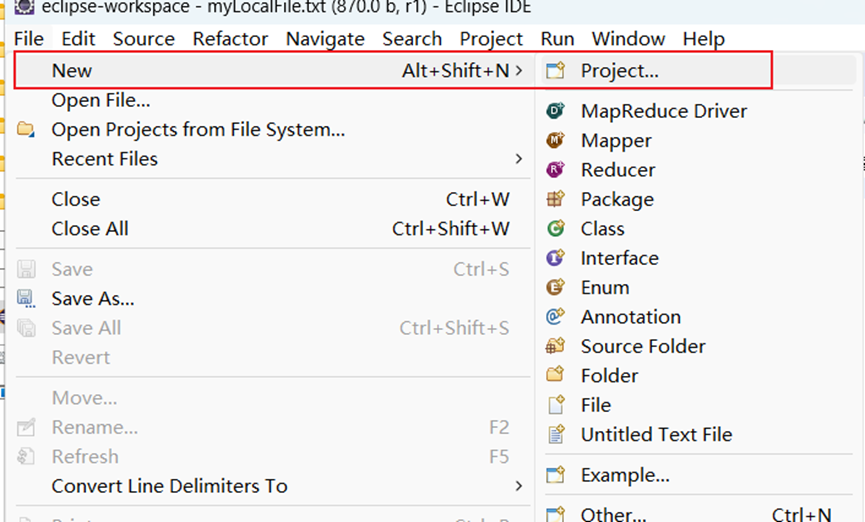Click the Example... label text
The height and width of the screenshot is (522, 865).
click(625, 475)
